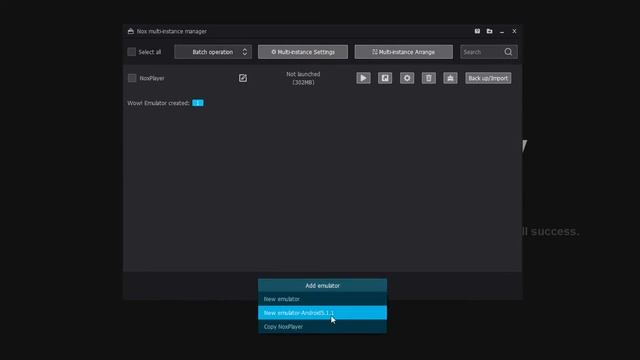640x360 pixels.
Task: Click the "Not launched" status text
Action: 303,74
